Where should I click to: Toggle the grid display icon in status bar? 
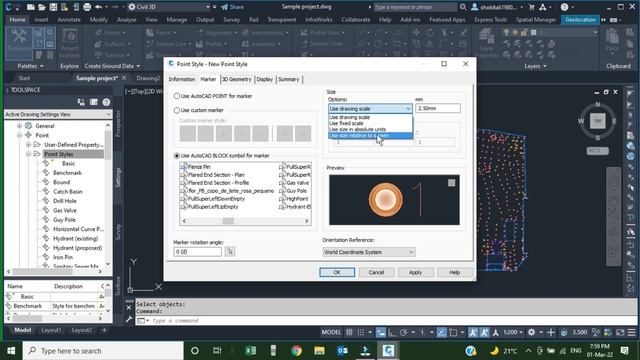click(349, 332)
